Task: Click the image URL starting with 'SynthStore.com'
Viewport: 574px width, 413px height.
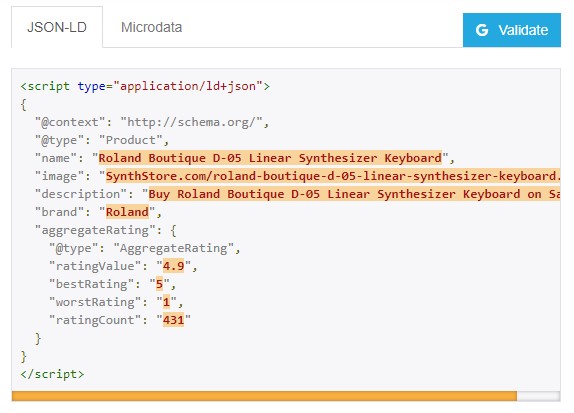Action: tap(333, 176)
